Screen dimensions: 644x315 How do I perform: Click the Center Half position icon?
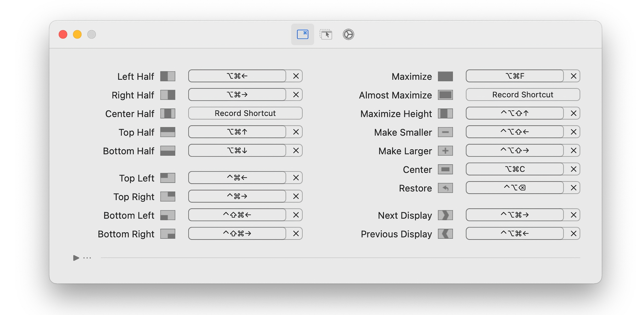click(x=168, y=114)
